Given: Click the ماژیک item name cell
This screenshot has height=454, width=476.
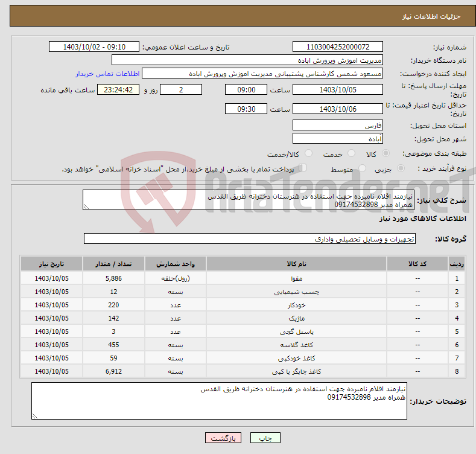Looking at the screenshot, I should [x=296, y=319].
